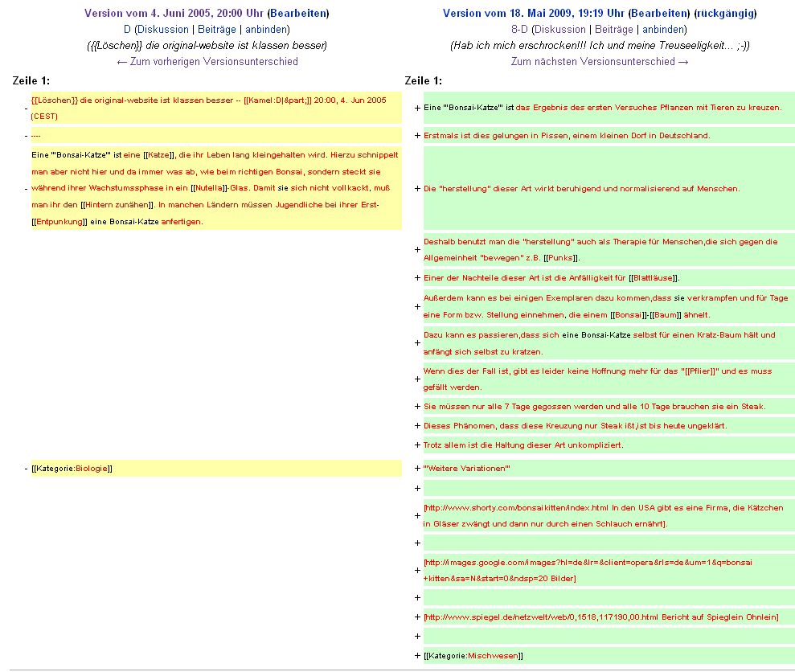
Task: Go to Zum nächsten Versionsunterschied
Action: (x=600, y=61)
